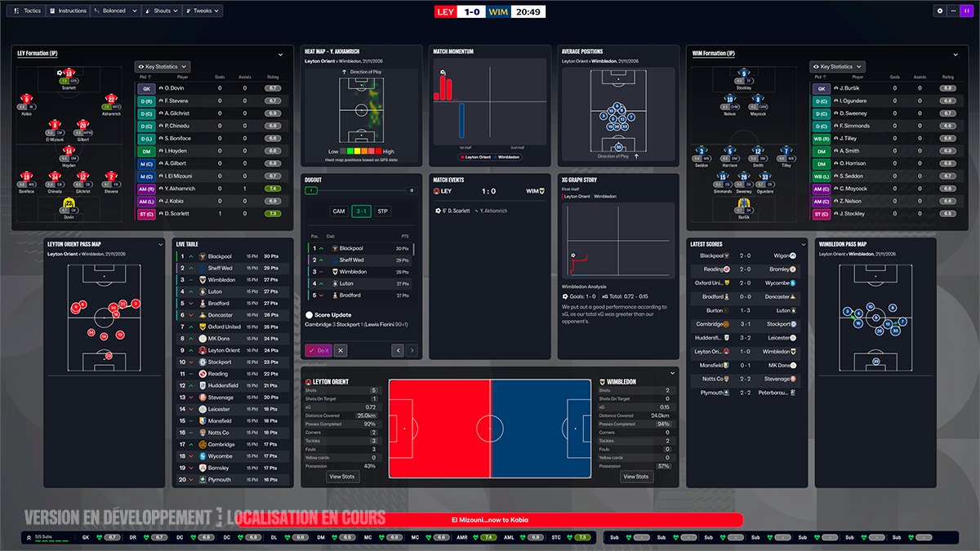Screen dimensions: 980x551
Task: Open the settings gear icon
Action: (x=940, y=11)
